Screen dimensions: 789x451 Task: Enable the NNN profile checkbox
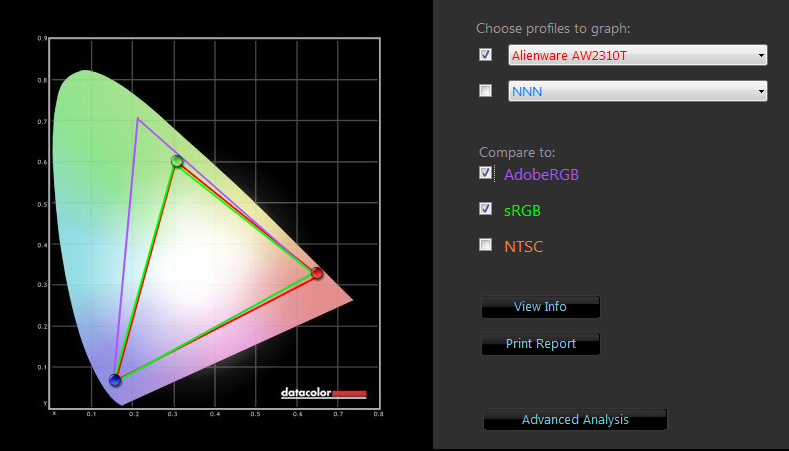pyautogui.click(x=486, y=91)
